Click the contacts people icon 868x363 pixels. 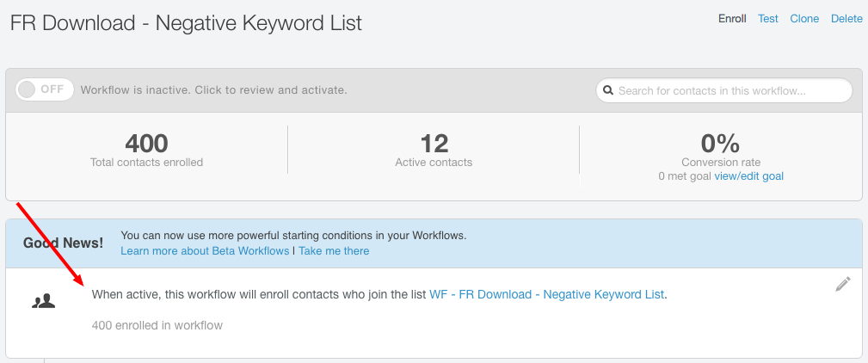[43, 301]
